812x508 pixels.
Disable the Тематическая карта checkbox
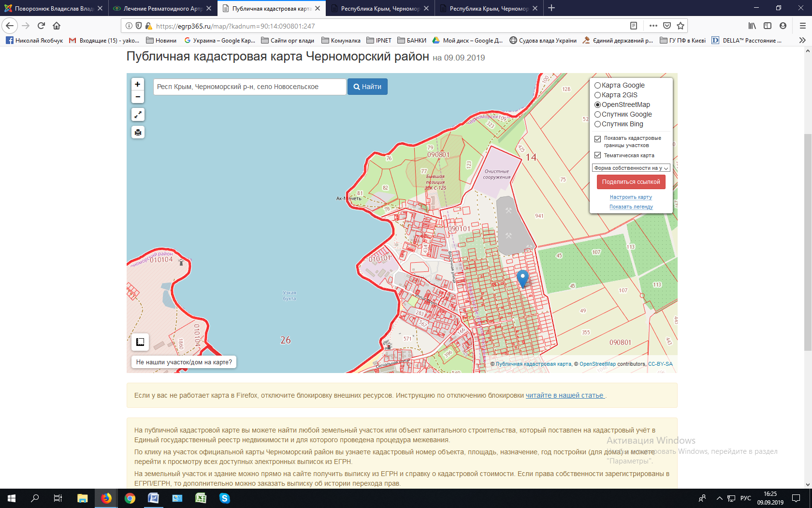pos(597,155)
